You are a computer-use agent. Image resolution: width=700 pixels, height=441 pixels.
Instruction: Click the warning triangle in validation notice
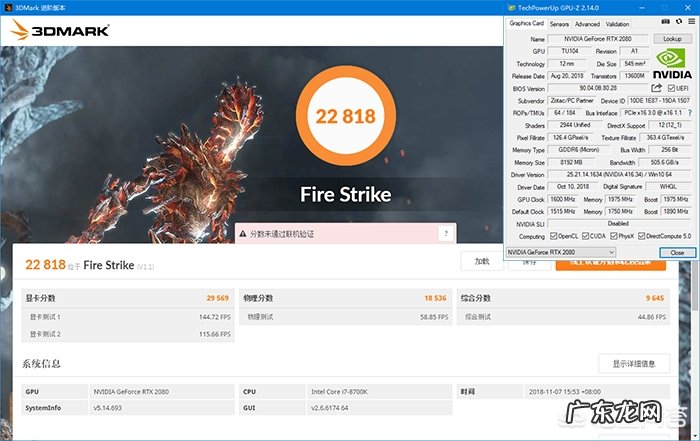(x=243, y=234)
